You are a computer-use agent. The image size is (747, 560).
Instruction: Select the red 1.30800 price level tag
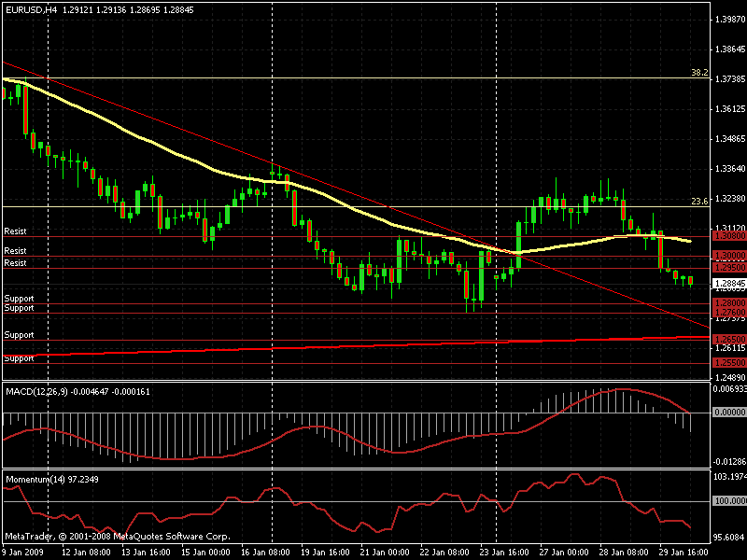point(729,236)
